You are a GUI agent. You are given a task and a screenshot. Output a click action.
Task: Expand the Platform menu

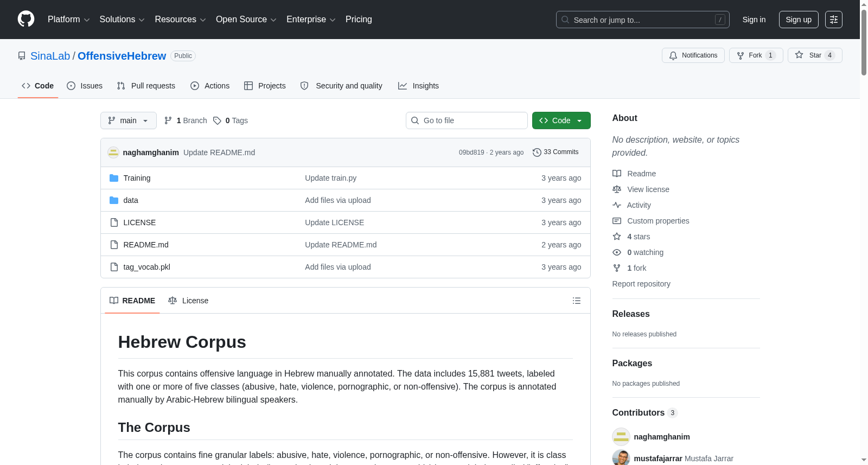tap(69, 20)
